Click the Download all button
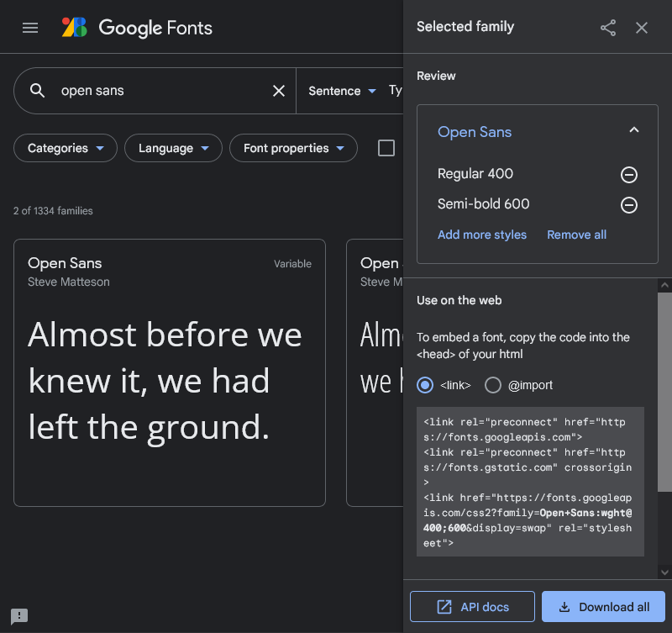 [603, 607]
